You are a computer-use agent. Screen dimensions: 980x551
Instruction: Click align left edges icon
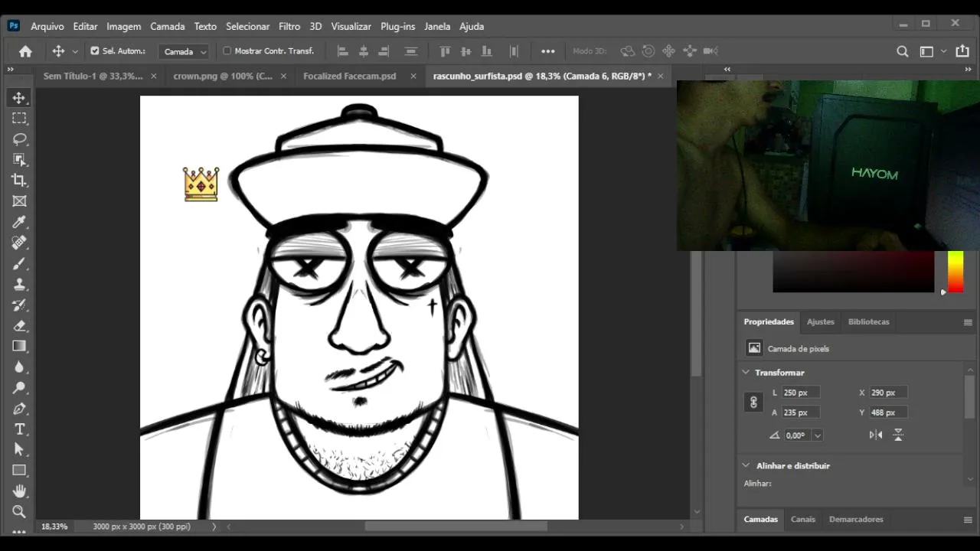(343, 51)
